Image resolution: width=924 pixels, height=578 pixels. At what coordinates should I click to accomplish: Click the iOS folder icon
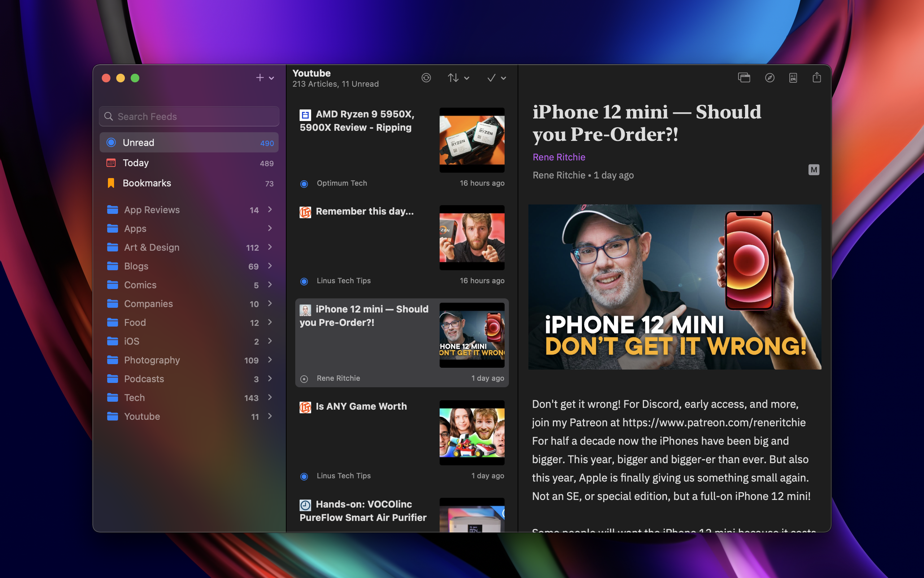coord(112,341)
